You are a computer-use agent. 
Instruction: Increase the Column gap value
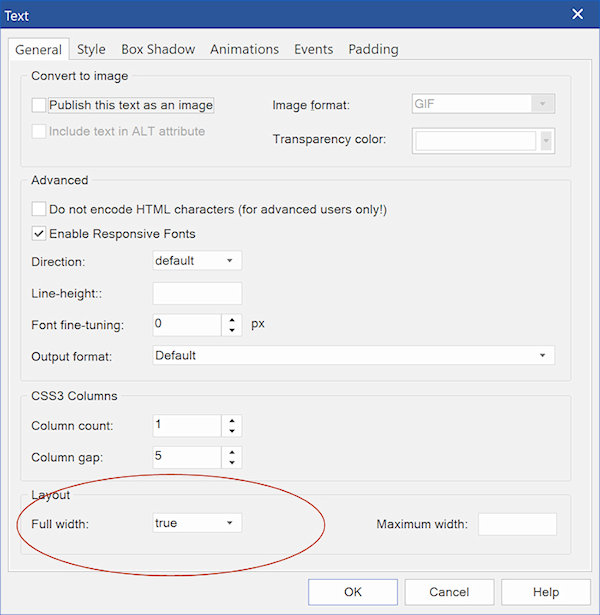tap(232, 452)
